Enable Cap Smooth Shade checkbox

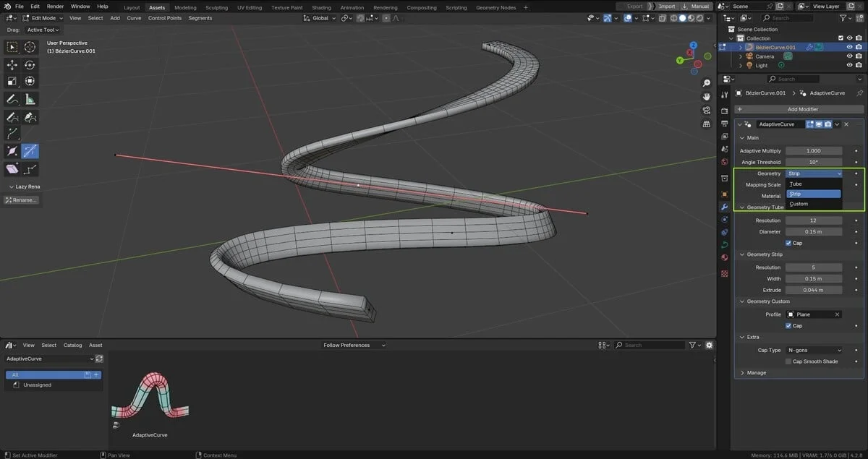tap(790, 361)
